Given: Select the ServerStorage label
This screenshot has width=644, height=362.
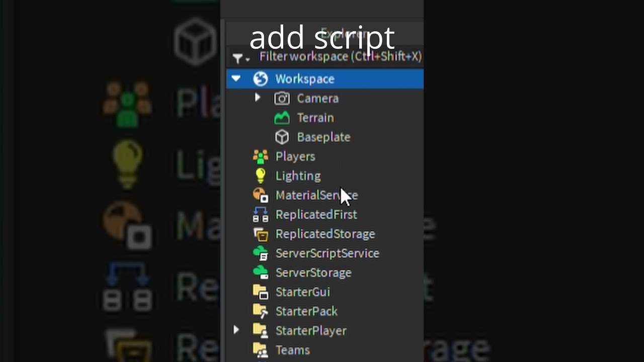Looking at the screenshot, I should pos(313,273).
